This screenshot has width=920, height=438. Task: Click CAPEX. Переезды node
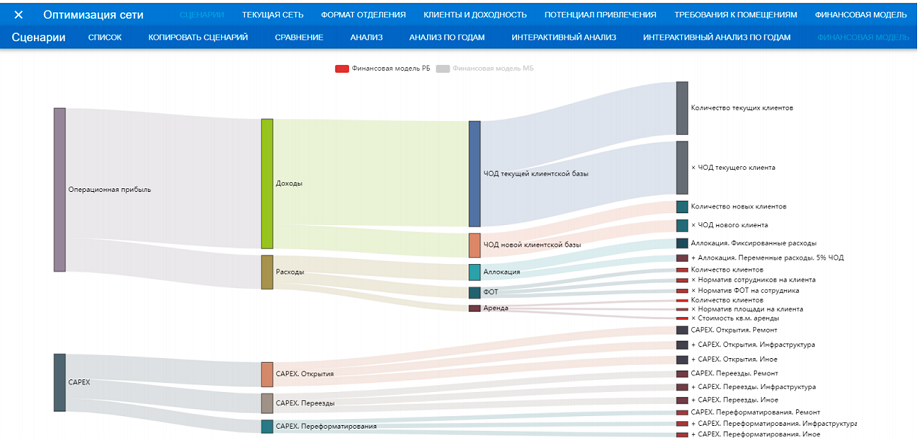(x=267, y=403)
